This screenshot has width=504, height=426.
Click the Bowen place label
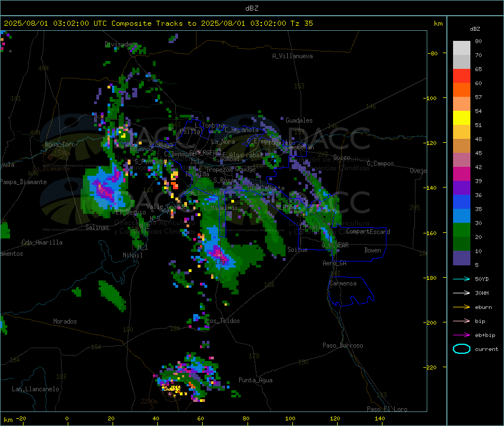[x=372, y=250]
